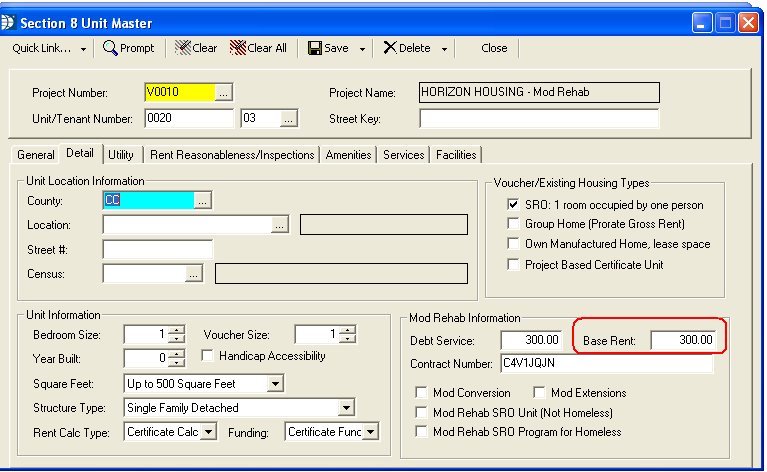767x472 pixels.
Task: Increase Year Built with up arrow
Action: 177,354
